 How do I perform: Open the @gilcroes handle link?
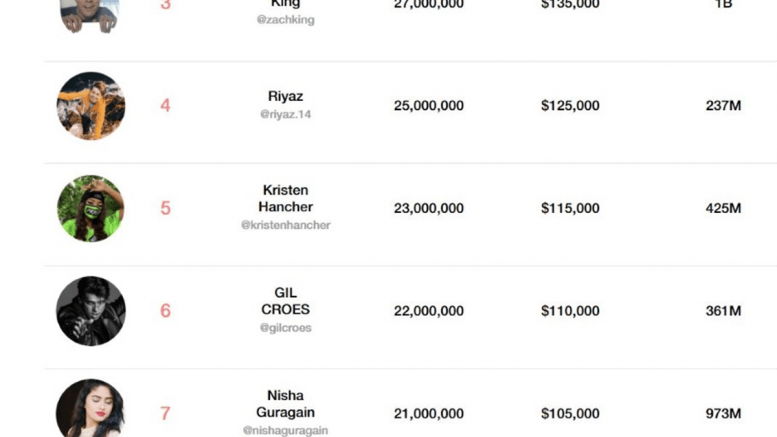285,327
